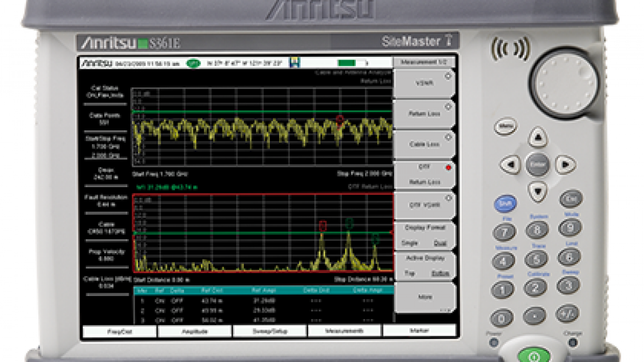Click the Fault Resolution entry
The width and height of the screenshot is (644, 362).
[105, 201]
